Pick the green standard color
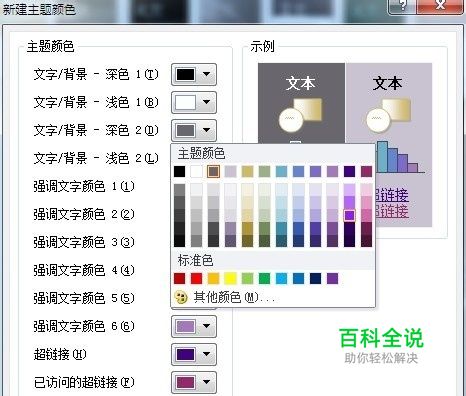Image resolution: width=466 pixels, height=396 pixels. [x=264, y=278]
